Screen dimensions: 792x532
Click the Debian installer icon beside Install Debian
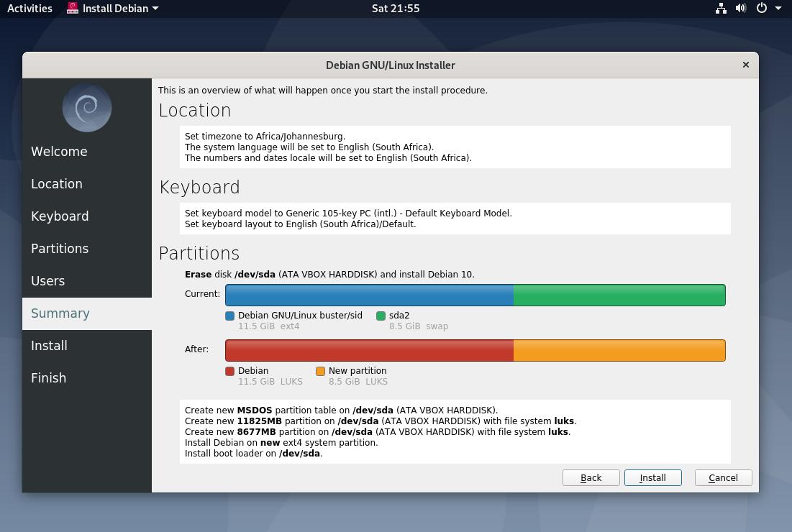[x=73, y=9]
